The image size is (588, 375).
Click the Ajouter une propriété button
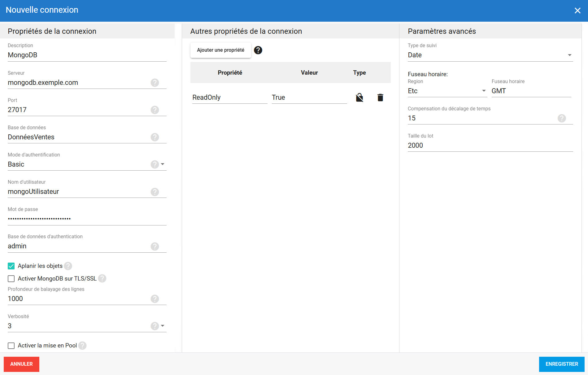coord(220,50)
